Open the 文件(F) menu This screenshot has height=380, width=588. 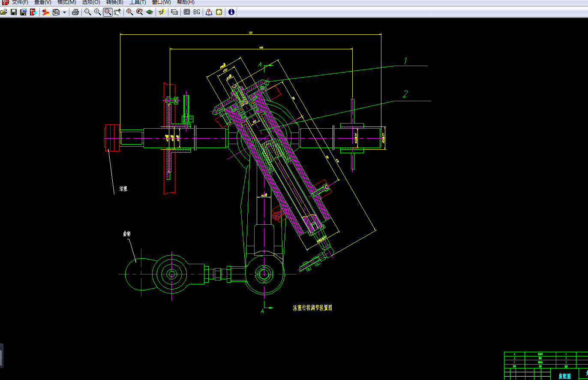(20, 2)
